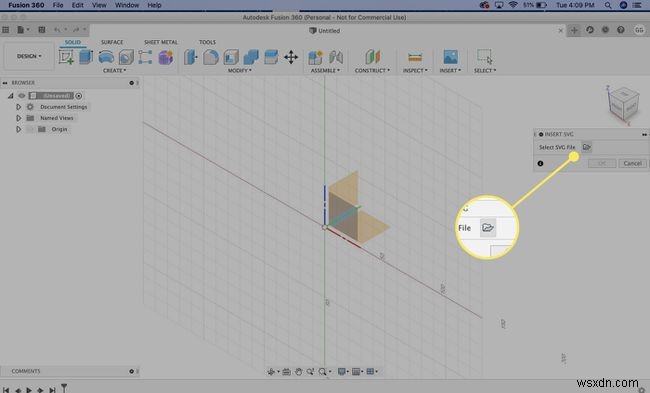
Task: Open the File menu
Action: [x=58, y=5]
